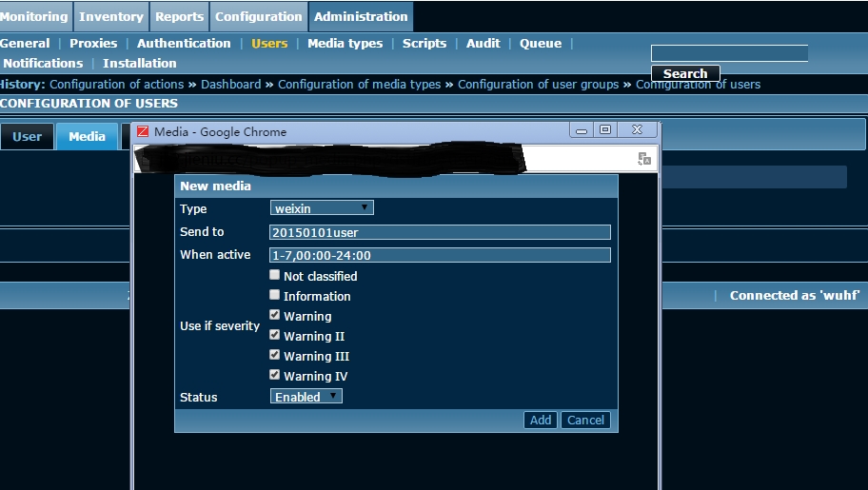This screenshot has width=868, height=490.
Task: Click the CONFIGURATION OF USERS heading
Action: 89,104
